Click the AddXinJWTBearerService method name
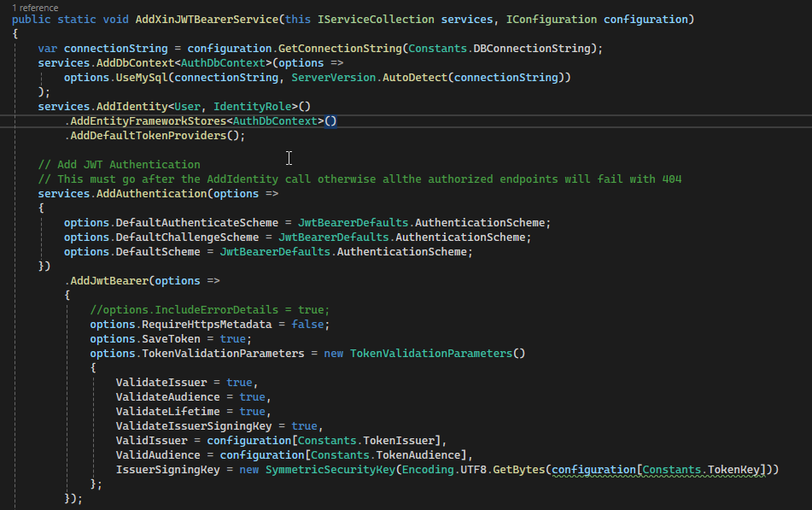Viewport: 812px width, 510px height. [207, 19]
